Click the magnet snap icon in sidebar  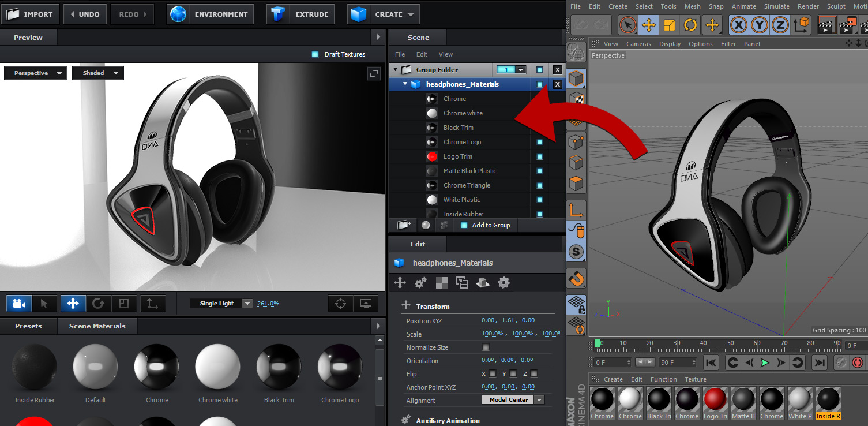pos(576,279)
